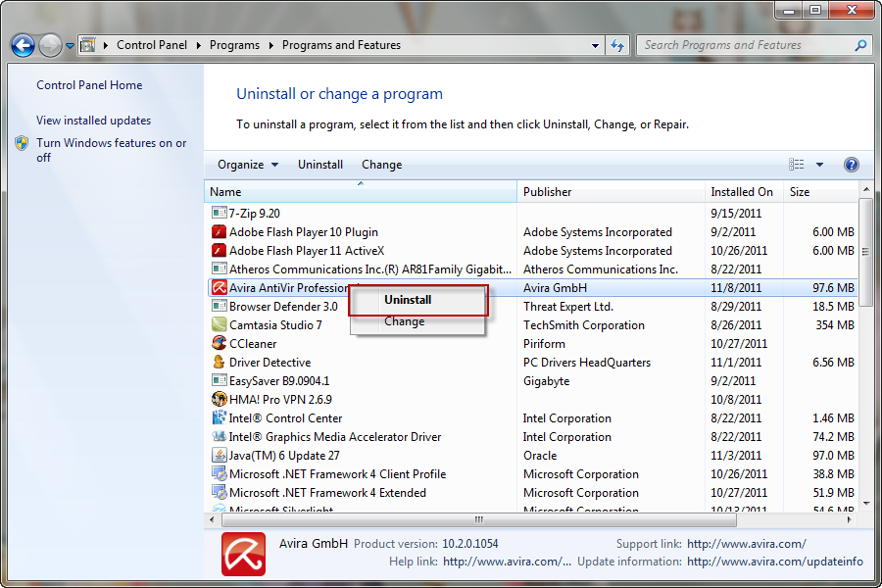The height and width of the screenshot is (588, 882).
Task: Select the 7-Zip 9.20 icon
Action: point(219,213)
